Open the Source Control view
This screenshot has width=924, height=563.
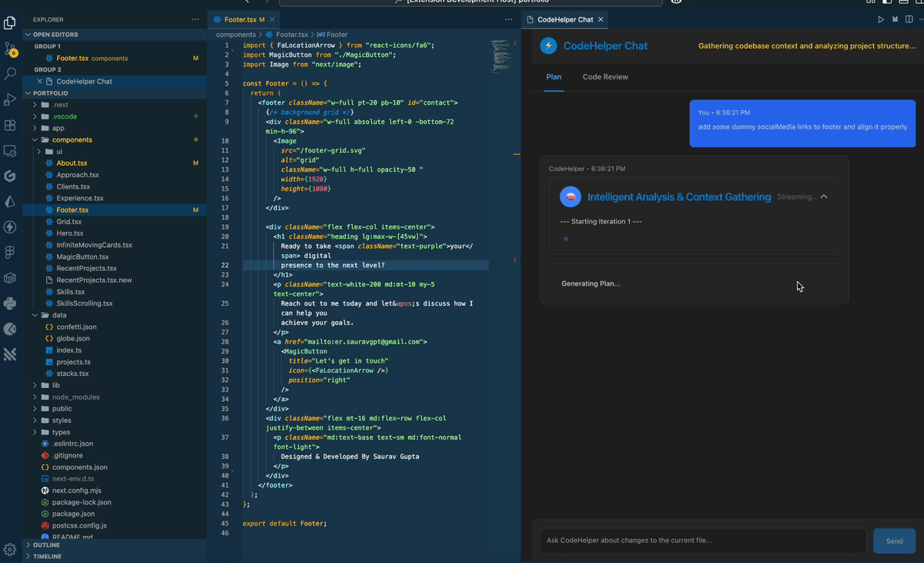(x=10, y=49)
